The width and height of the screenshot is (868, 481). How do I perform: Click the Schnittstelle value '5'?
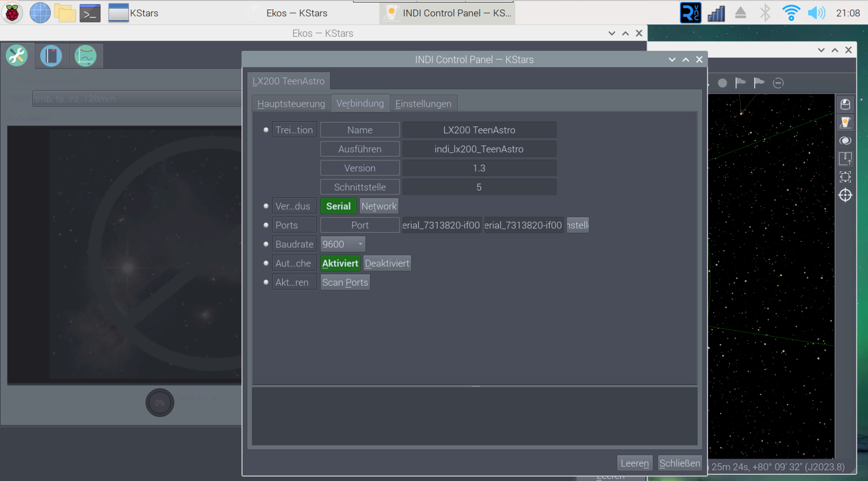[479, 187]
